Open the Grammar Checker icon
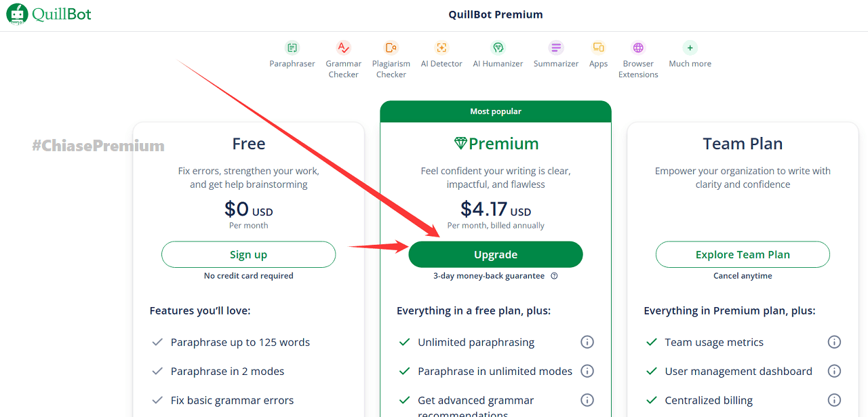The height and width of the screenshot is (417, 868). [343, 47]
